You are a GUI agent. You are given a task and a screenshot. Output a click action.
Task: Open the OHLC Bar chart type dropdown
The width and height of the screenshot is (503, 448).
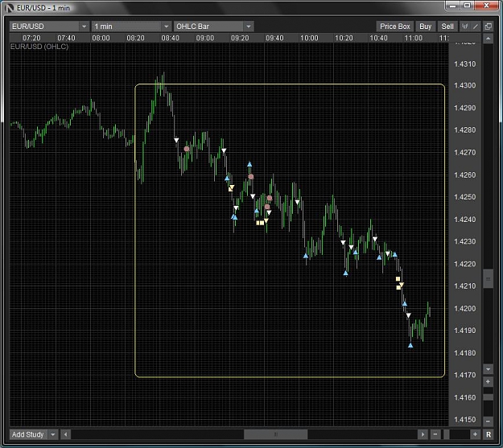tap(213, 27)
